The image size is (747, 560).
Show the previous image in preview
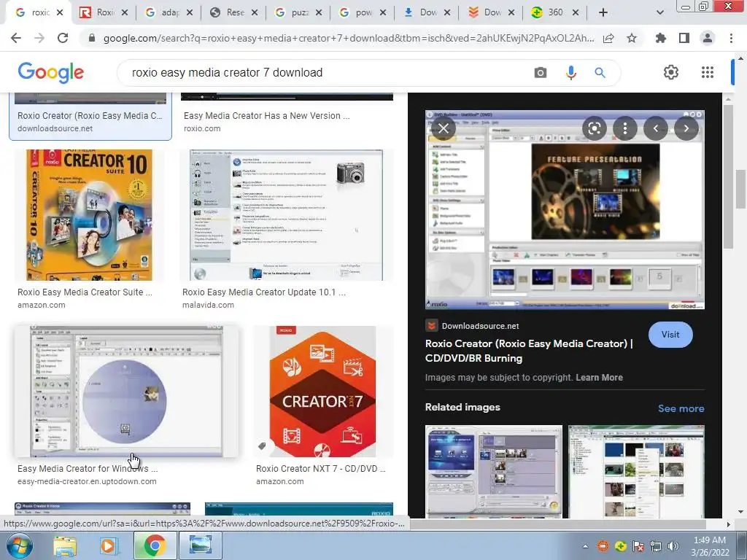pos(656,128)
